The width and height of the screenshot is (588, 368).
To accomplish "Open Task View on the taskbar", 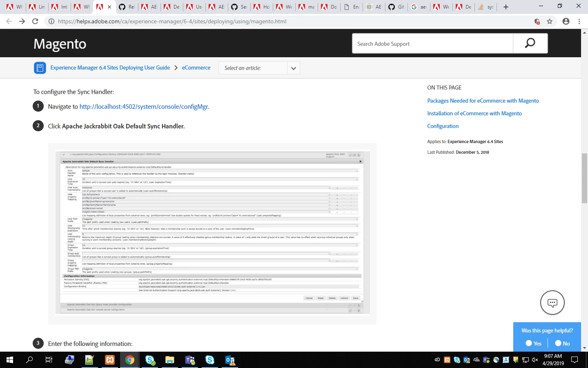I will [x=49, y=360].
